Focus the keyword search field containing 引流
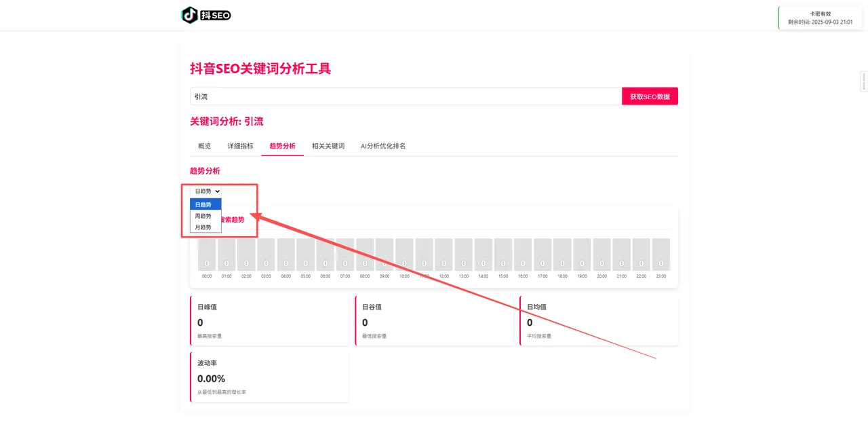 tap(406, 96)
